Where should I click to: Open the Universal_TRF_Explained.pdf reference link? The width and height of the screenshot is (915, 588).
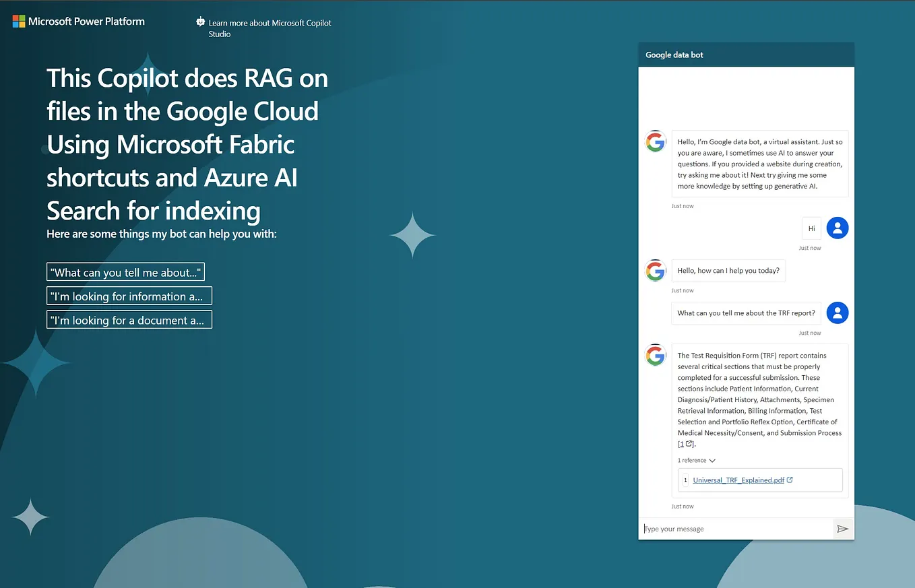pyautogui.click(x=738, y=480)
